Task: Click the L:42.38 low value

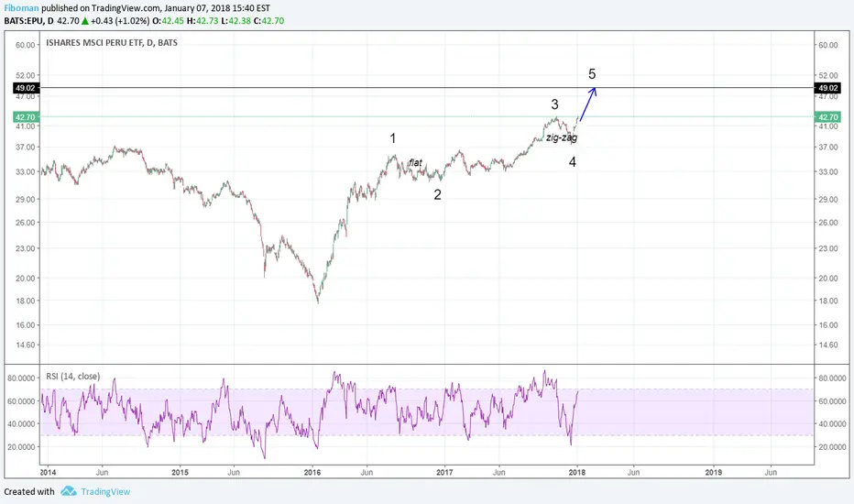Action: [235, 21]
